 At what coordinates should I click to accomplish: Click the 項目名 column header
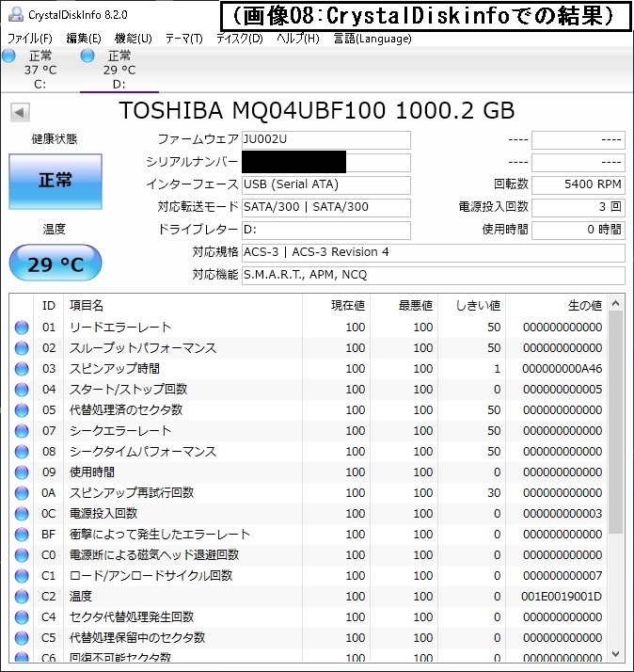(182, 306)
